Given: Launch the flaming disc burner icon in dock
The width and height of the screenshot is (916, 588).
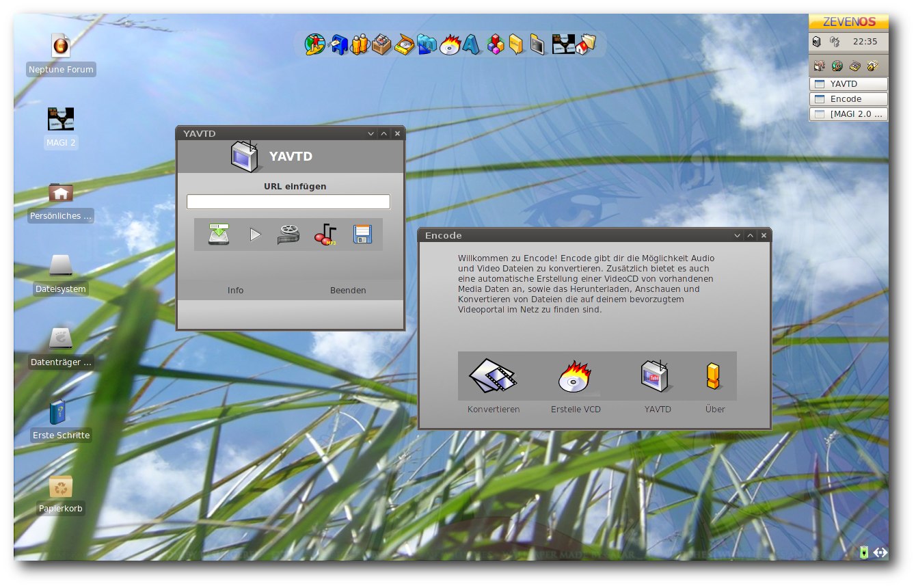Looking at the screenshot, I should pos(450,44).
